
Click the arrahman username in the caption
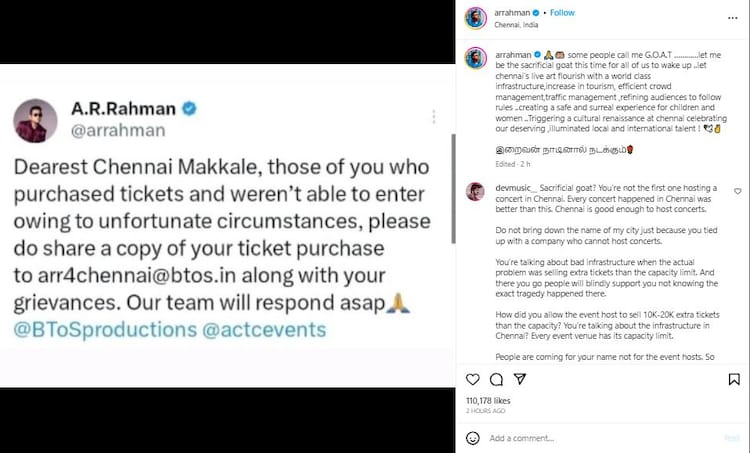[508, 53]
